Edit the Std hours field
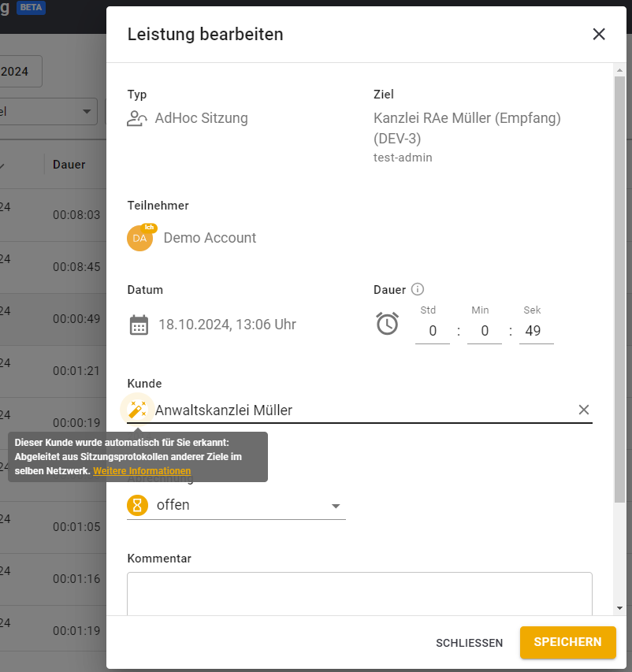 tap(433, 331)
